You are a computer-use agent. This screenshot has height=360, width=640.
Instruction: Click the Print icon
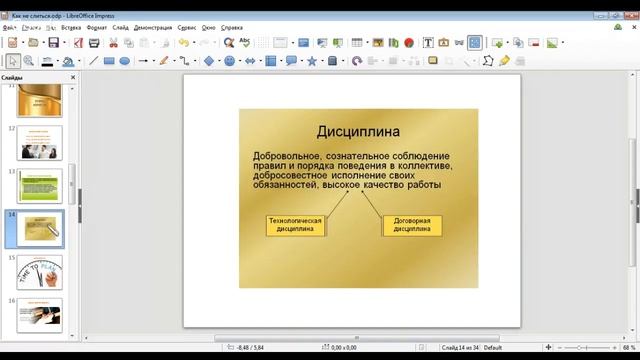[94, 42]
